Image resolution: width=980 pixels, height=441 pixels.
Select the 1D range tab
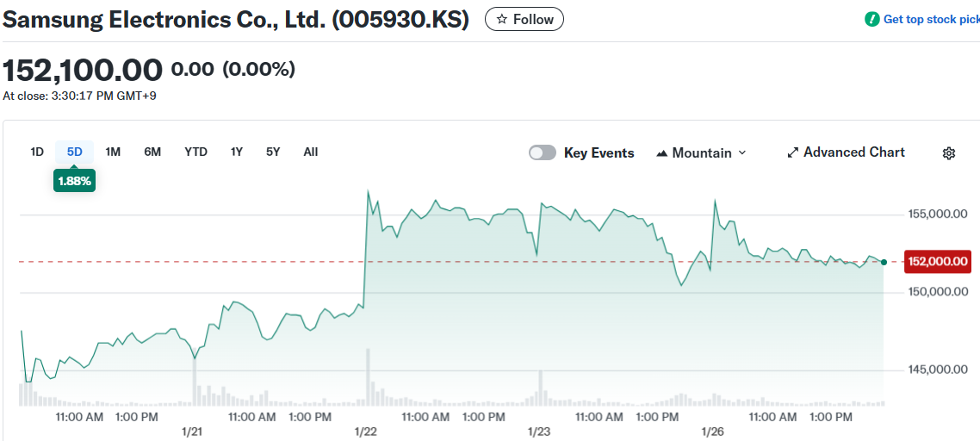(37, 152)
